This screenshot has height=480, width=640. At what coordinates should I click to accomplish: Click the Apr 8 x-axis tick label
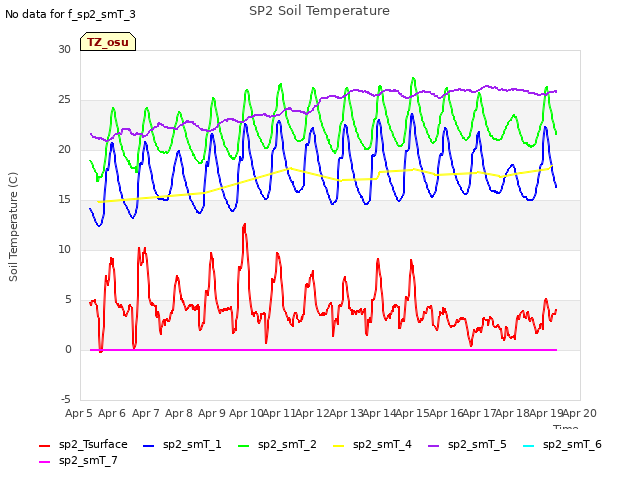[x=179, y=413]
